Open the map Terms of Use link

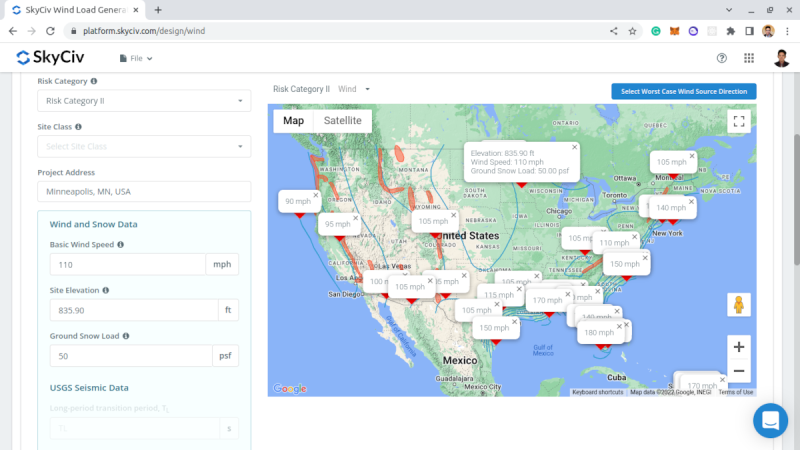(735, 392)
